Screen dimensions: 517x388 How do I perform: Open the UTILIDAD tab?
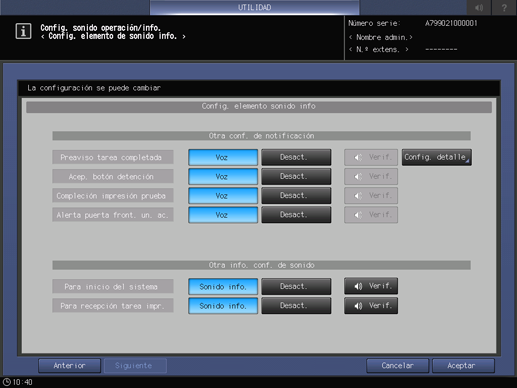coord(254,7)
